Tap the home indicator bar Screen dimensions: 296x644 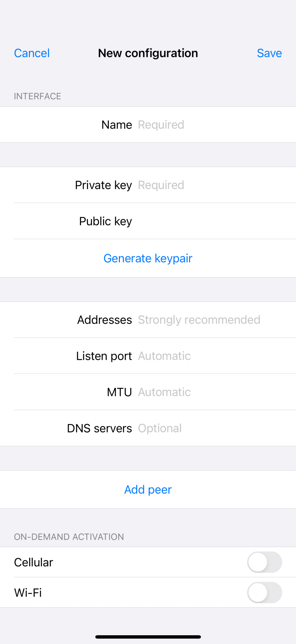pos(148,637)
